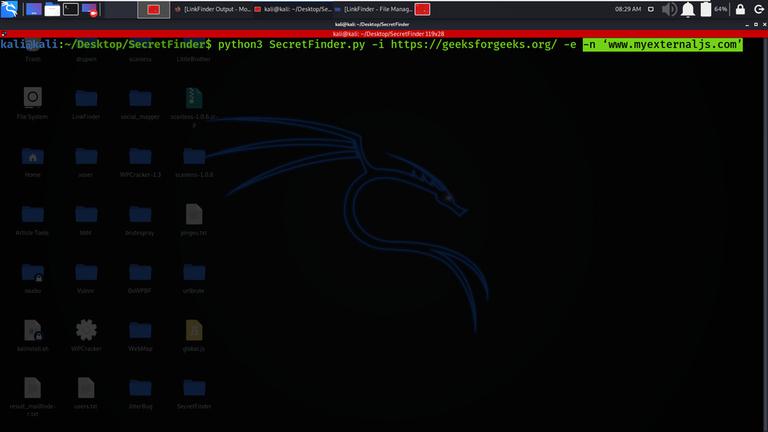Lock the screen with the padlock icon
The width and height of the screenshot is (768, 432).
pyautogui.click(x=740, y=9)
